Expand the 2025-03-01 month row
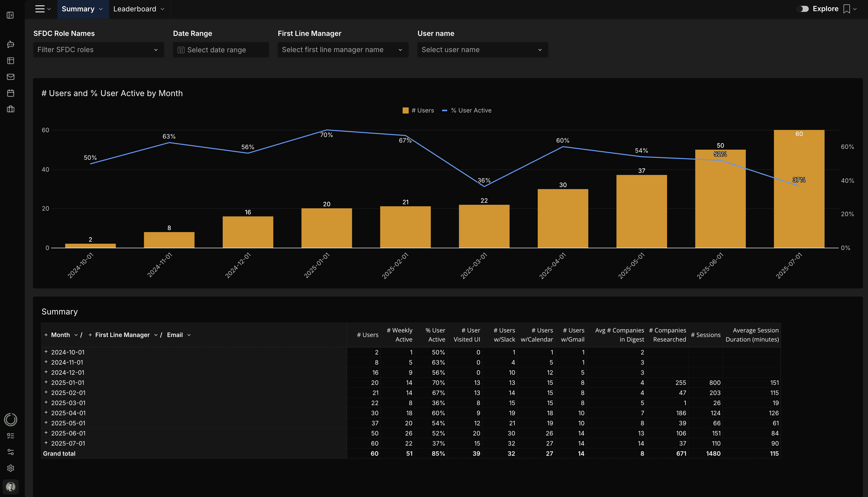 (x=46, y=402)
